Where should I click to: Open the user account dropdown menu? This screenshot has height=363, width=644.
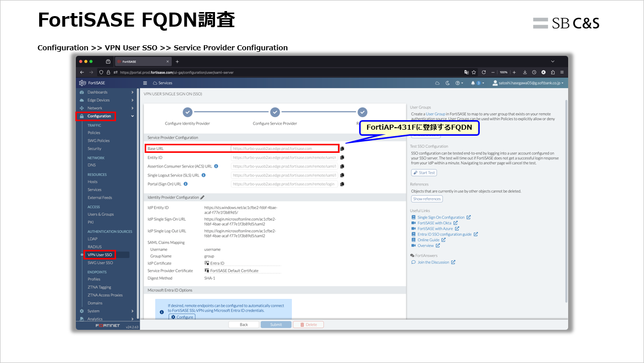(528, 83)
